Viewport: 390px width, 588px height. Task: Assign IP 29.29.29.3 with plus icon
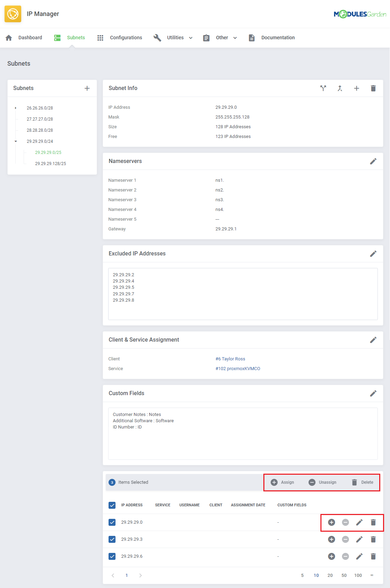point(332,539)
